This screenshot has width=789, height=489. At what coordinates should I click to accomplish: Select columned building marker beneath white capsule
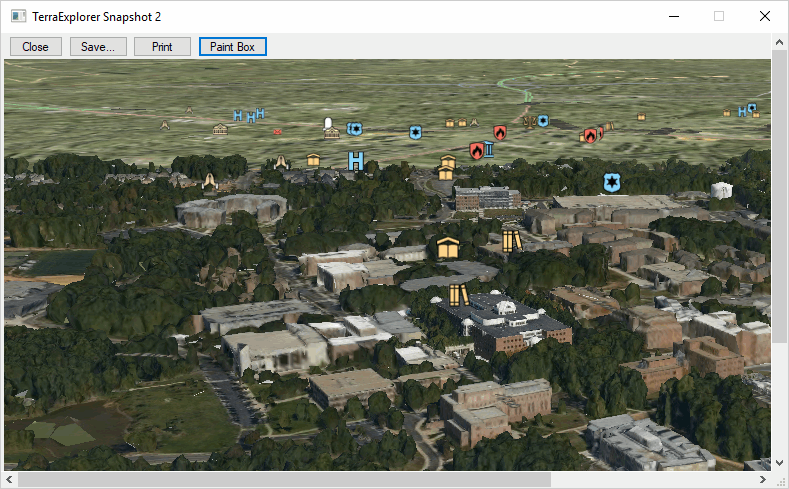332,133
